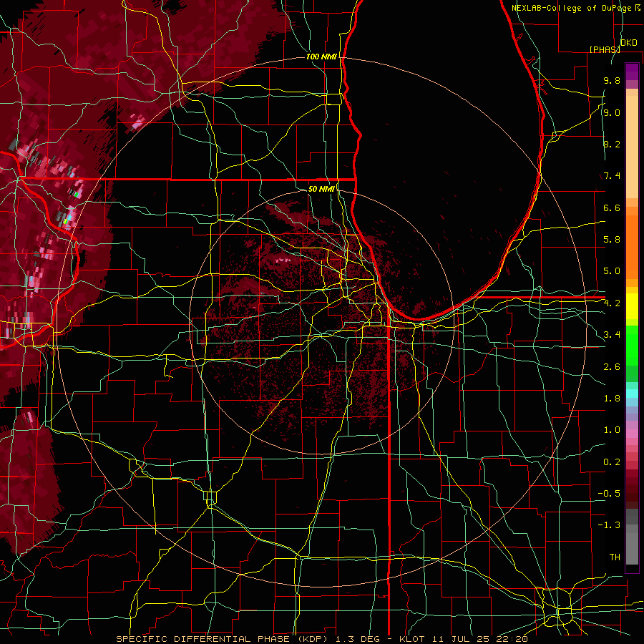Pick the cyan segment of the color bar
The image size is (644, 644).
[632, 393]
